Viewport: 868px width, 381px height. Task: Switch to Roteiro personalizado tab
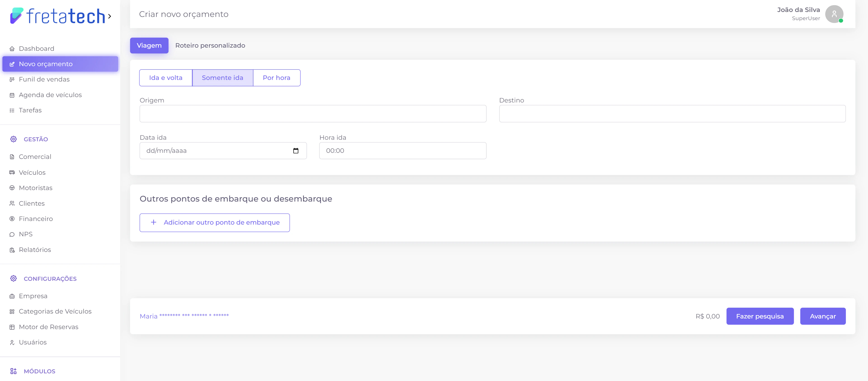pyautogui.click(x=210, y=45)
